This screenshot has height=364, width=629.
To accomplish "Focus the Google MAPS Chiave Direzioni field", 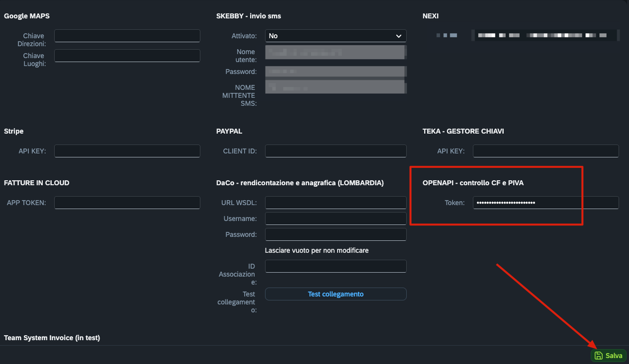I will tap(127, 36).
